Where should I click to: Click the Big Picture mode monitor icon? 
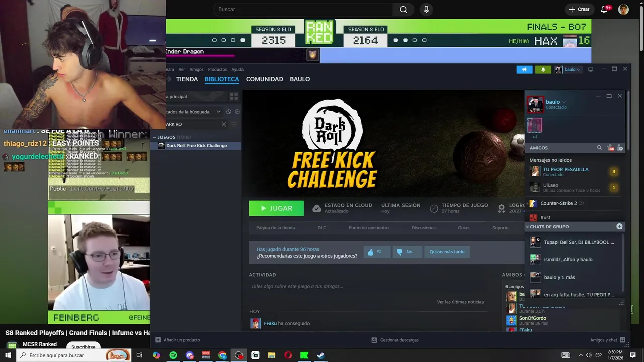tap(591, 69)
